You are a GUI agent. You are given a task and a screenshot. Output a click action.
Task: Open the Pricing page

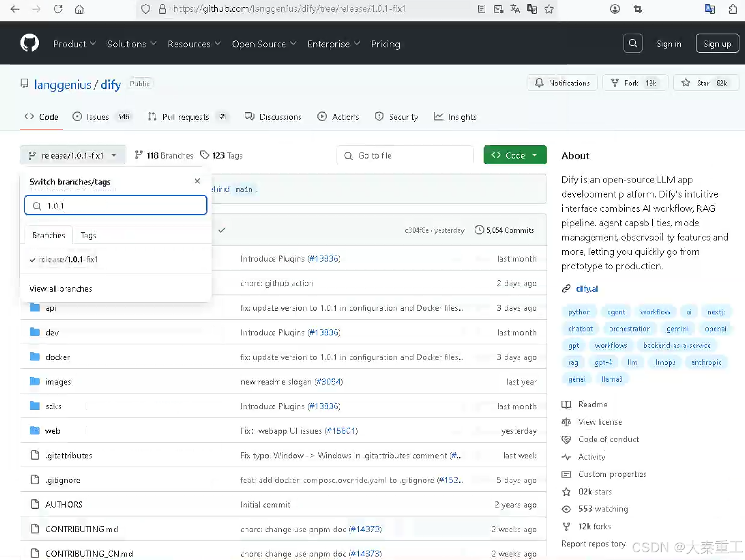385,44
